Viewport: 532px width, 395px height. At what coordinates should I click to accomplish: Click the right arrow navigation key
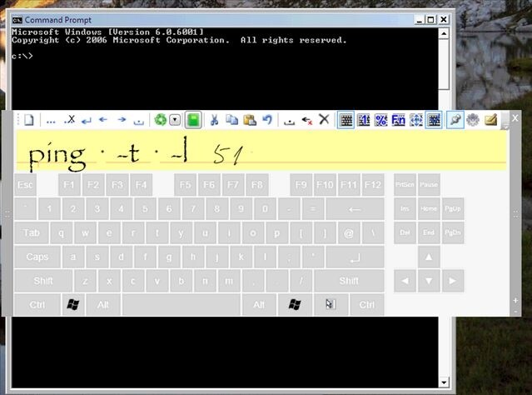coord(453,281)
